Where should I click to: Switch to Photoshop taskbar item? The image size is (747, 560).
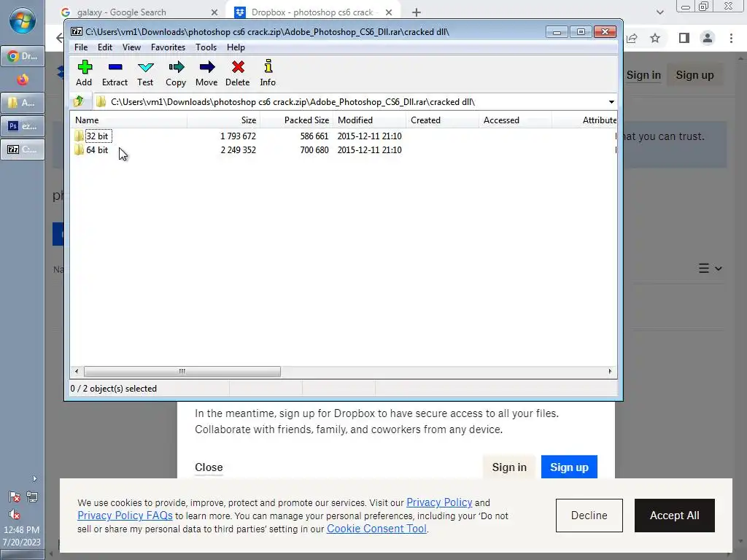pyautogui.click(x=23, y=126)
